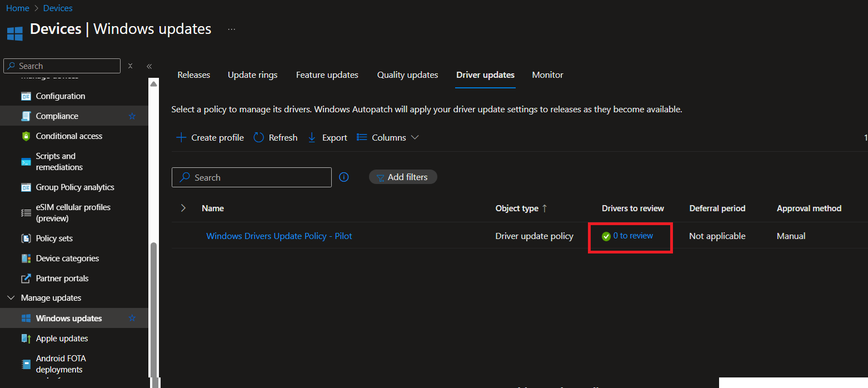Screen dimensions: 868x388
Task: Open Group Policy analytics via its sidebar icon
Action: pos(26,187)
